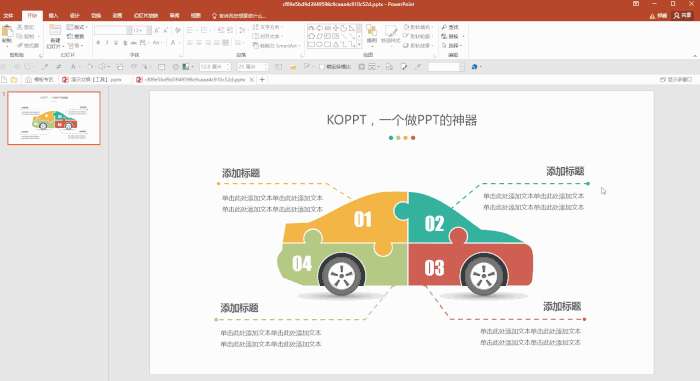Click the orange folder icon in secondary toolbar
Image resolution: width=700 pixels, height=381 pixels.
[293, 67]
